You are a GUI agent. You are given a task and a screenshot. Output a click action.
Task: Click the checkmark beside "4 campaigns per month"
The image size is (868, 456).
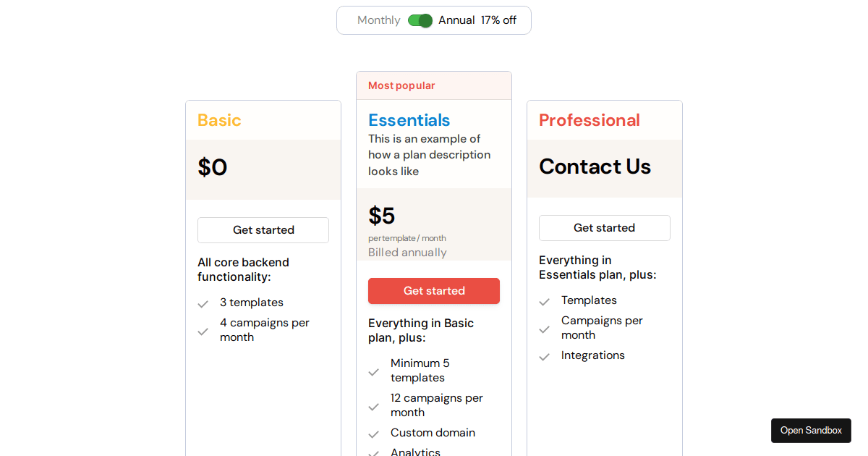[x=203, y=330]
